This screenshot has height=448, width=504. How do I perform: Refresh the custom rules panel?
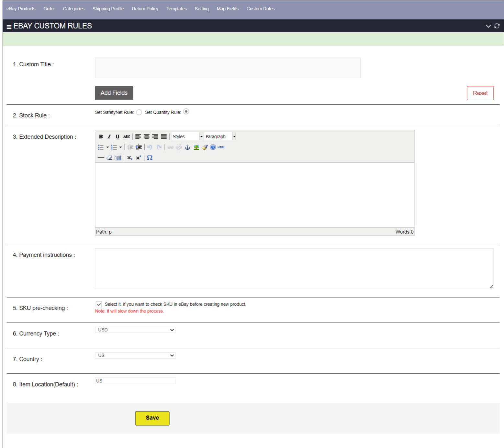(497, 26)
